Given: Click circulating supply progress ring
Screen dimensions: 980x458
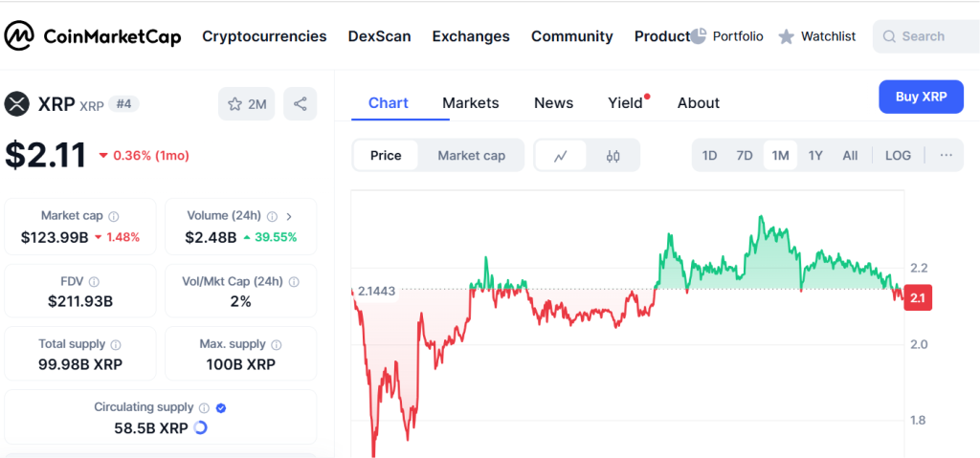Looking at the screenshot, I should pyautogui.click(x=201, y=428).
